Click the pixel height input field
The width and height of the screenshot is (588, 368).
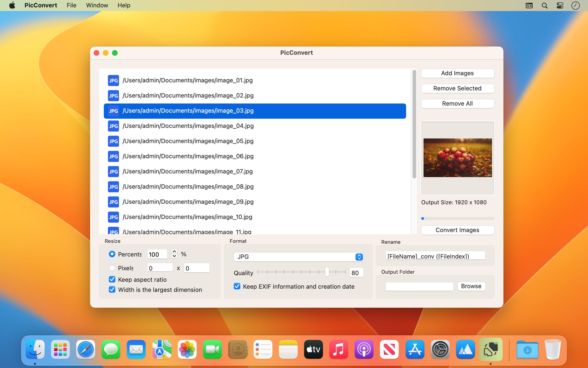point(197,268)
